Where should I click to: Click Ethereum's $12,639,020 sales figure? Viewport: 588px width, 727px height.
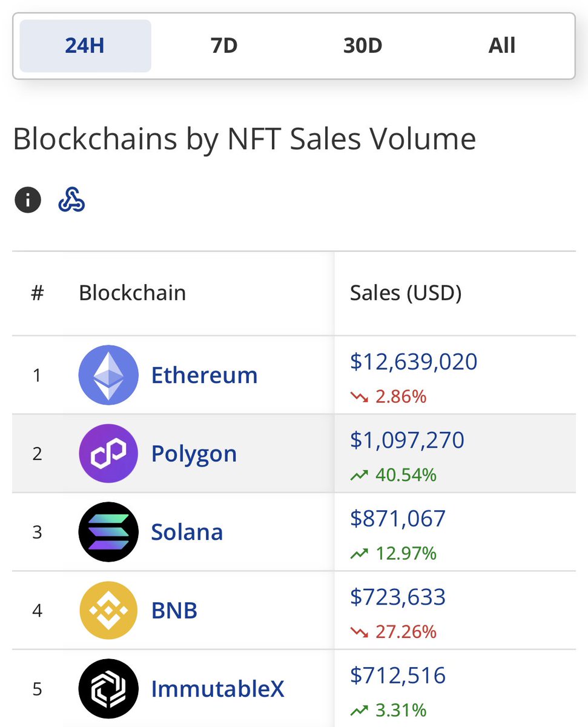point(414,362)
